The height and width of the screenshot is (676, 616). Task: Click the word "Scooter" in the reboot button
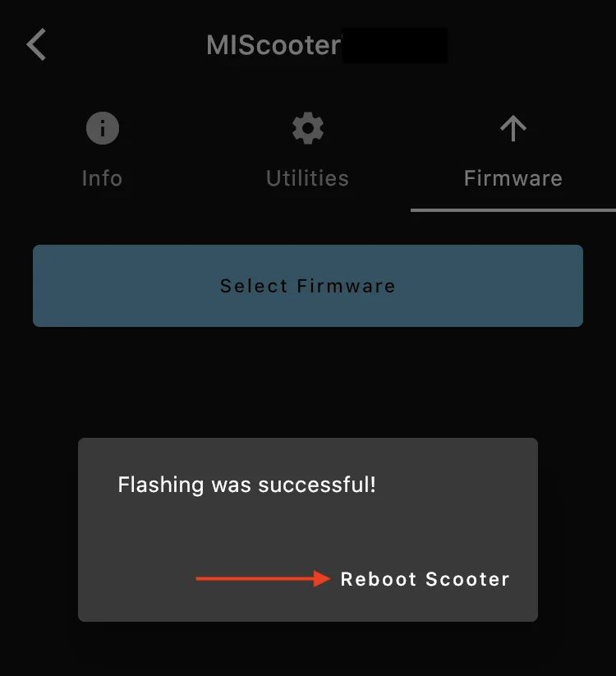click(467, 579)
